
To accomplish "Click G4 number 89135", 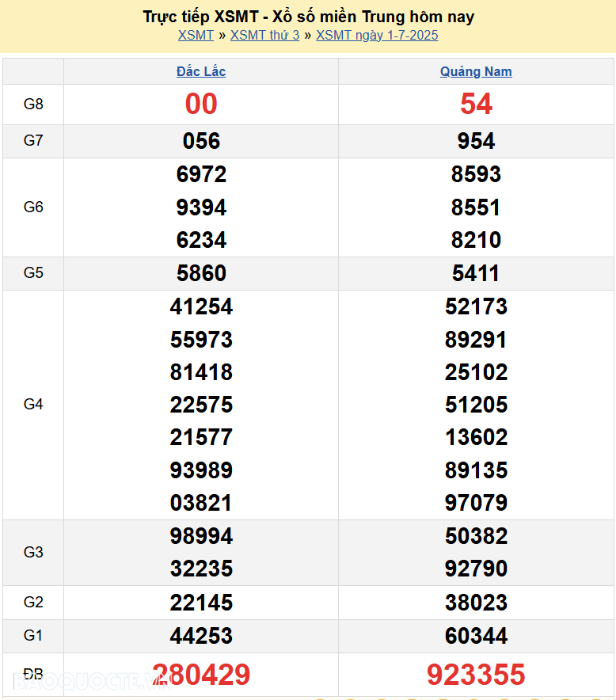I will pyautogui.click(x=476, y=470).
